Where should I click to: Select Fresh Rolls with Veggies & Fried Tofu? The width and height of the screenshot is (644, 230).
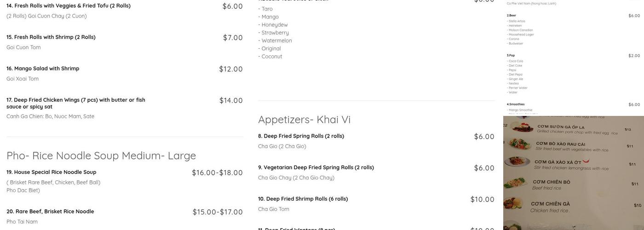pos(69,6)
